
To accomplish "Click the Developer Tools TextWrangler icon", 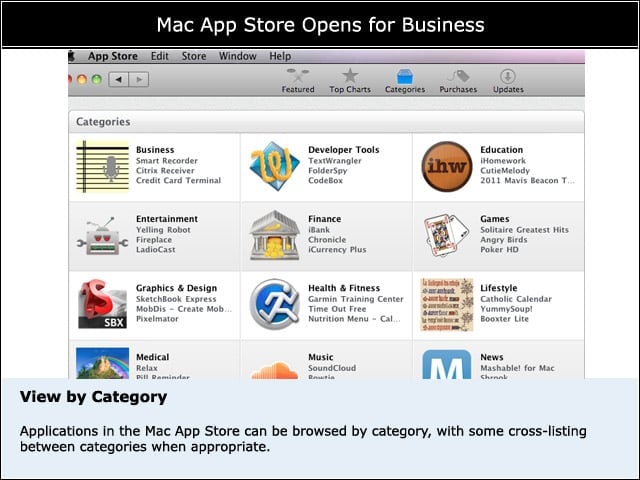I will tap(274, 166).
